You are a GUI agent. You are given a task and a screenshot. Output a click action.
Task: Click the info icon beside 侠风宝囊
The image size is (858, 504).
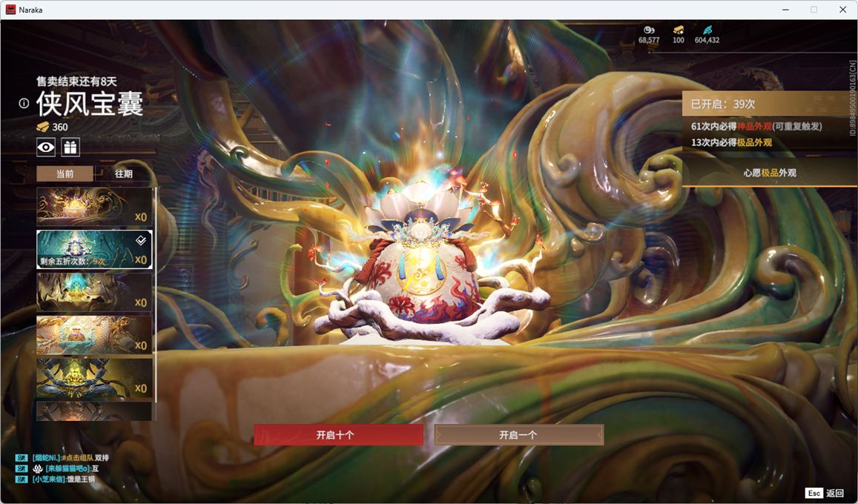pyautogui.click(x=24, y=103)
